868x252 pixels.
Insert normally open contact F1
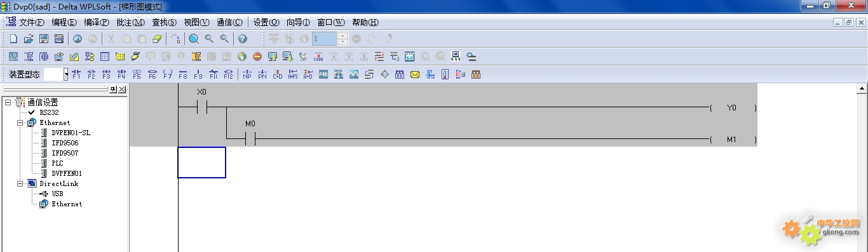(x=76, y=74)
